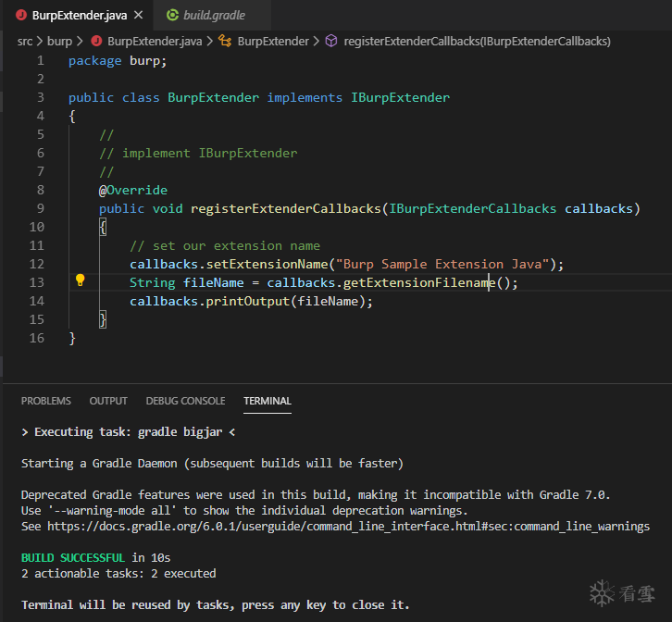The width and height of the screenshot is (672, 622).
Task: Click 'Terminal will be reused by tasks' line
Action: [216, 604]
